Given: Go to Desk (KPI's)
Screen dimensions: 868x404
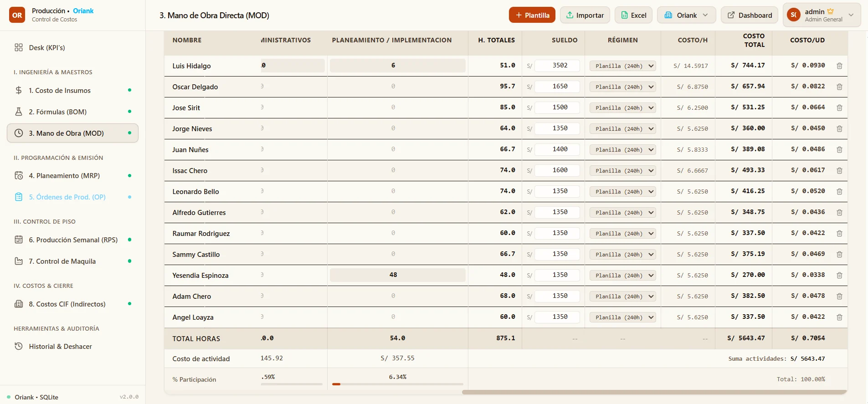Looking at the screenshot, I should point(73,47).
